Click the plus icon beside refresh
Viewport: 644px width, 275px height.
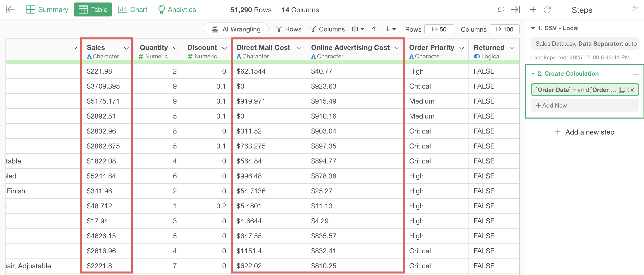coord(533,9)
